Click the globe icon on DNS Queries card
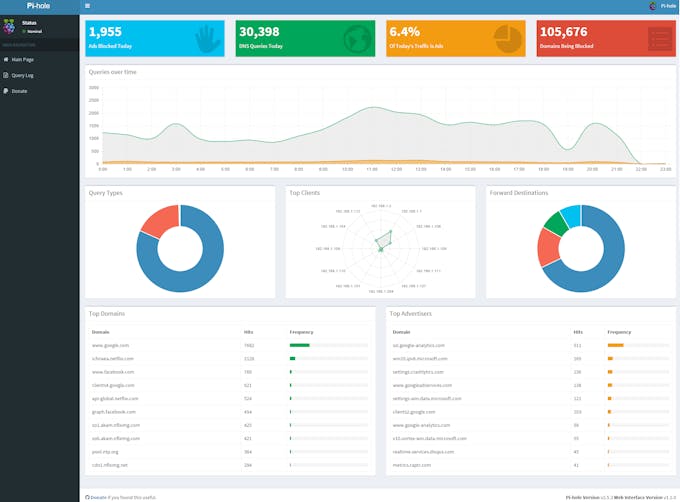Viewport: 680px width, 502px height. click(x=358, y=39)
